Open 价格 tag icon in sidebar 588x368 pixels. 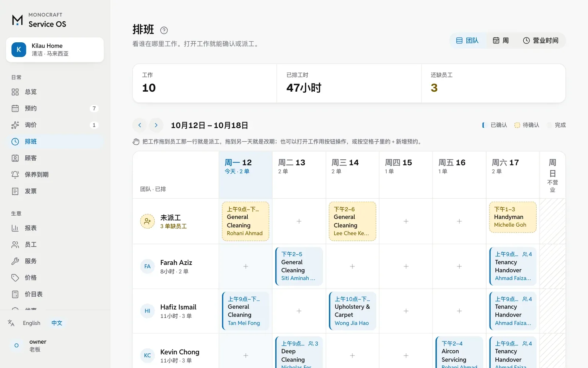coord(15,278)
